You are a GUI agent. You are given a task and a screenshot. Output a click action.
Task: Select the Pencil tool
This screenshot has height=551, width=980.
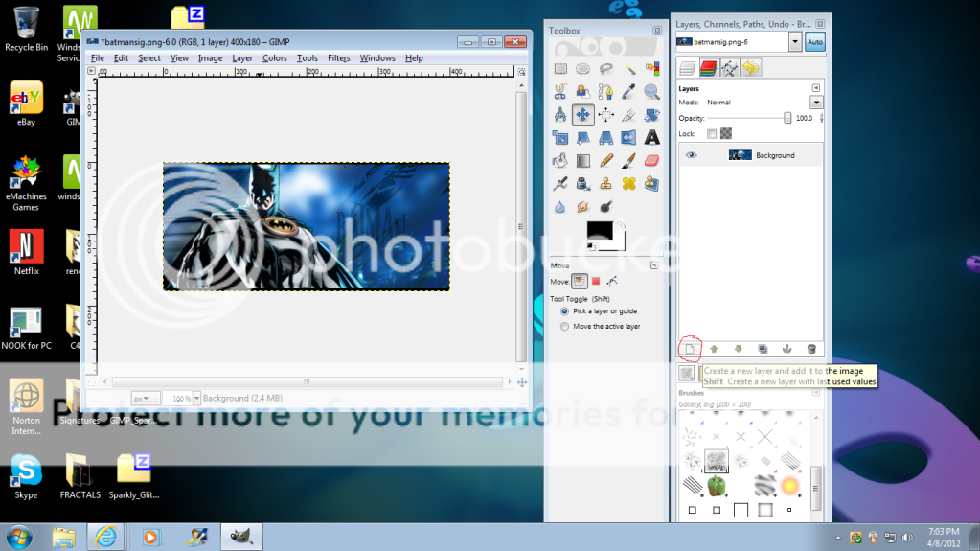[605, 161]
